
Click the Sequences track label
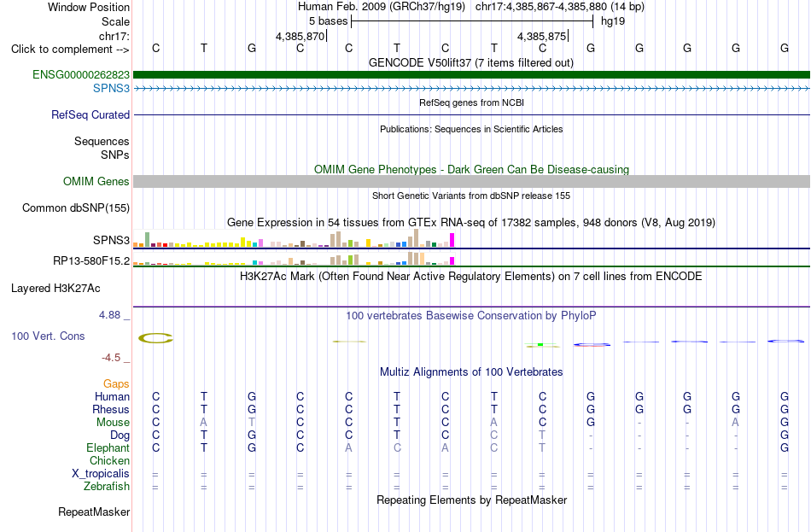pyautogui.click(x=102, y=141)
